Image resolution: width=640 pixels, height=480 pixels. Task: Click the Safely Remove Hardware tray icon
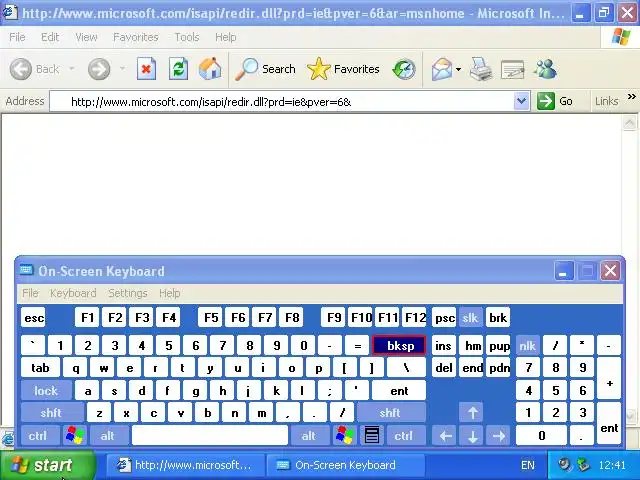pyautogui.click(x=583, y=465)
